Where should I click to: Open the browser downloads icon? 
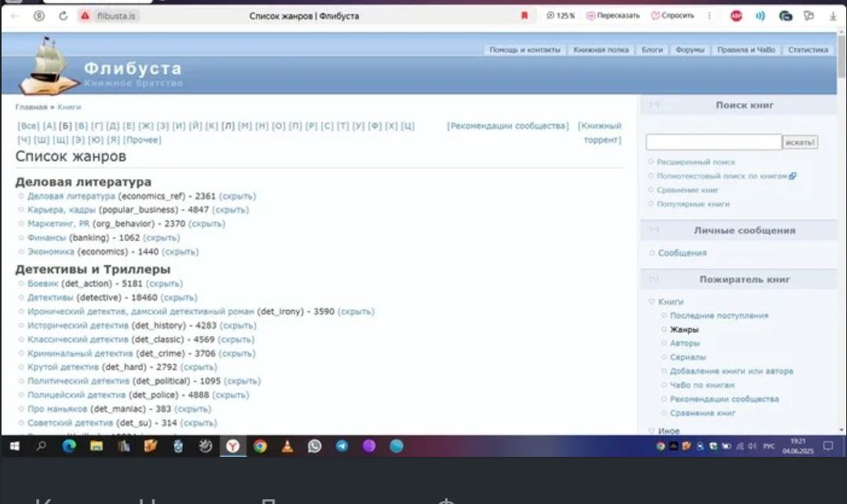(833, 16)
